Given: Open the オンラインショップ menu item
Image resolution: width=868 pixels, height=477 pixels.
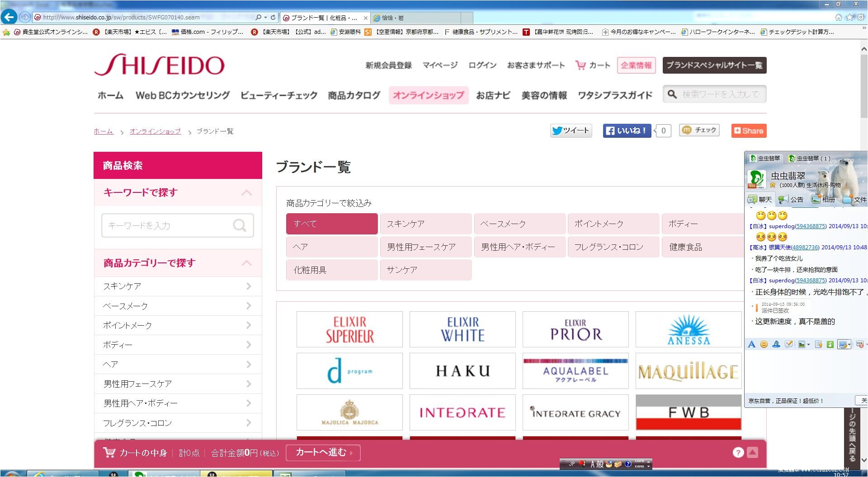Looking at the screenshot, I should [428, 95].
